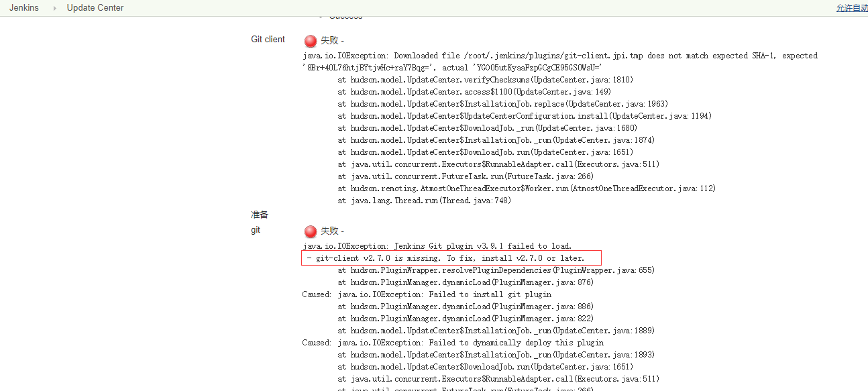
Task: Click the verifyChecksums stack trace line
Action: [486, 80]
